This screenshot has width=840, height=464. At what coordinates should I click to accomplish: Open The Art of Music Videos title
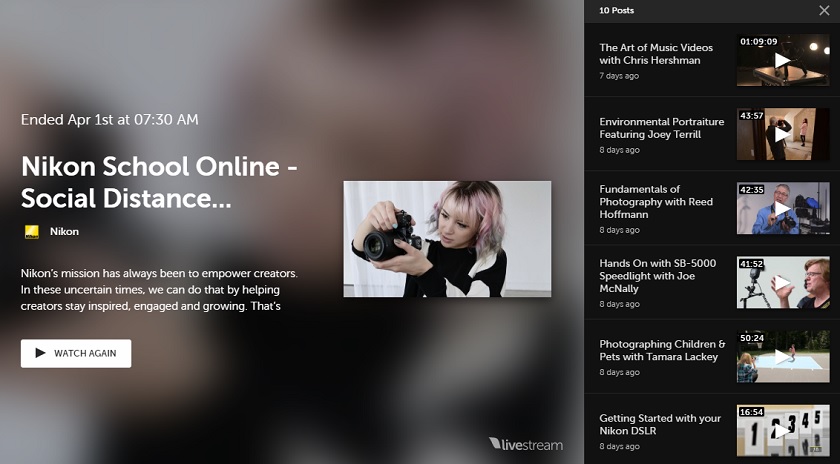[656, 53]
